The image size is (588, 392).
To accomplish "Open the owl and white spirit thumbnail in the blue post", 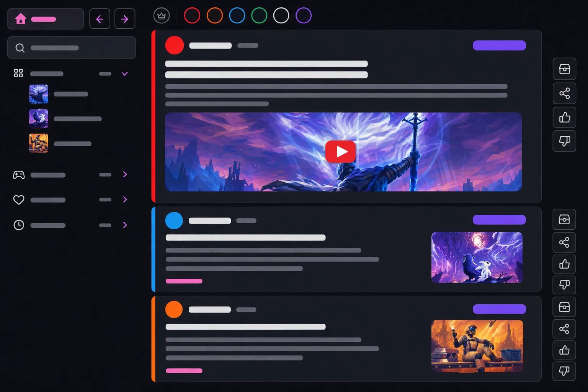I will [477, 257].
